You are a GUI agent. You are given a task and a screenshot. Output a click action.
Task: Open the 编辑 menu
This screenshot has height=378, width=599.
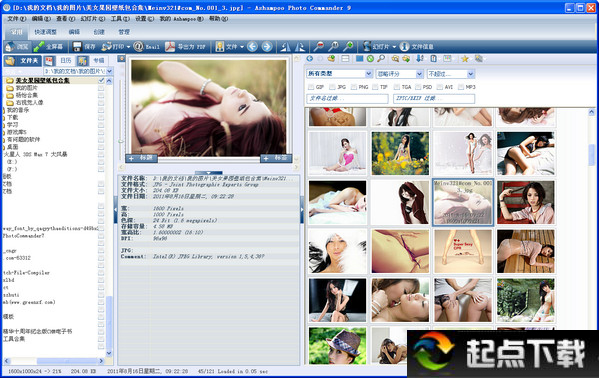41,19
